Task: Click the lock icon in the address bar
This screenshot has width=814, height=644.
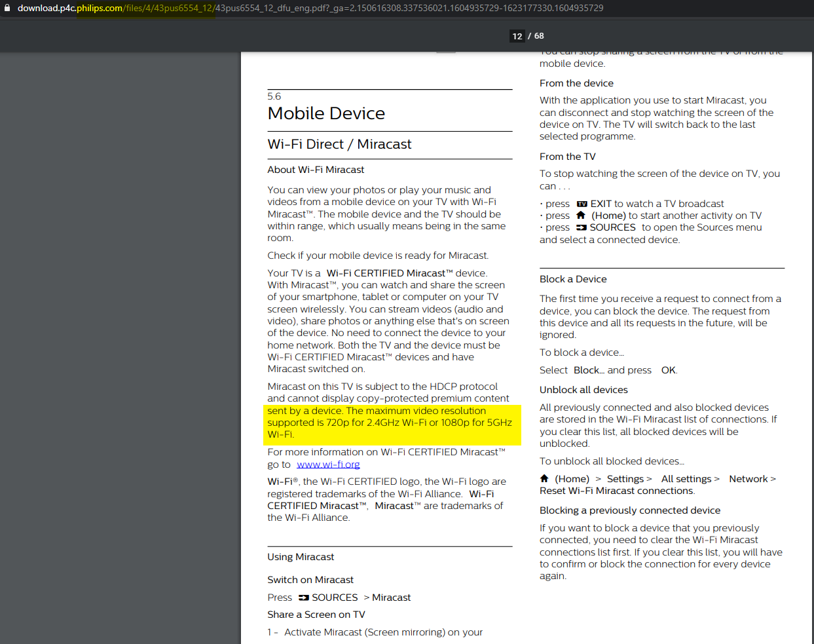Action: 7,8
